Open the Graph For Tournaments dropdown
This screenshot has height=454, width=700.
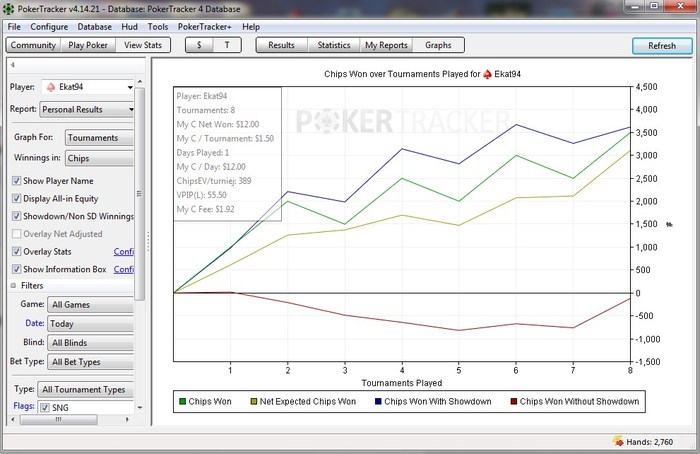click(x=99, y=138)
